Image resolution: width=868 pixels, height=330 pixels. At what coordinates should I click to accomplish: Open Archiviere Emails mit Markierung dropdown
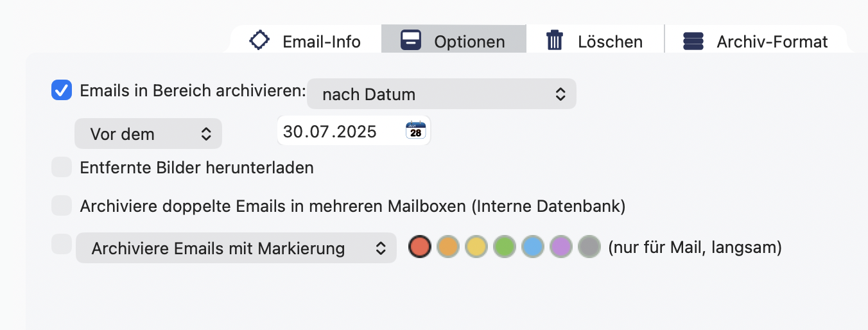click(236, 248)
